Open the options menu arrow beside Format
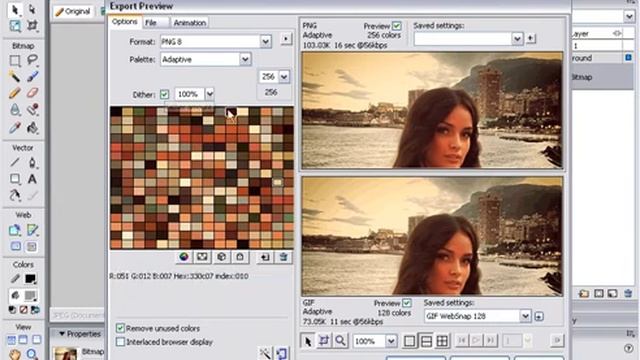The width and height of the screenshot is (640, 360). pos(286,39)
